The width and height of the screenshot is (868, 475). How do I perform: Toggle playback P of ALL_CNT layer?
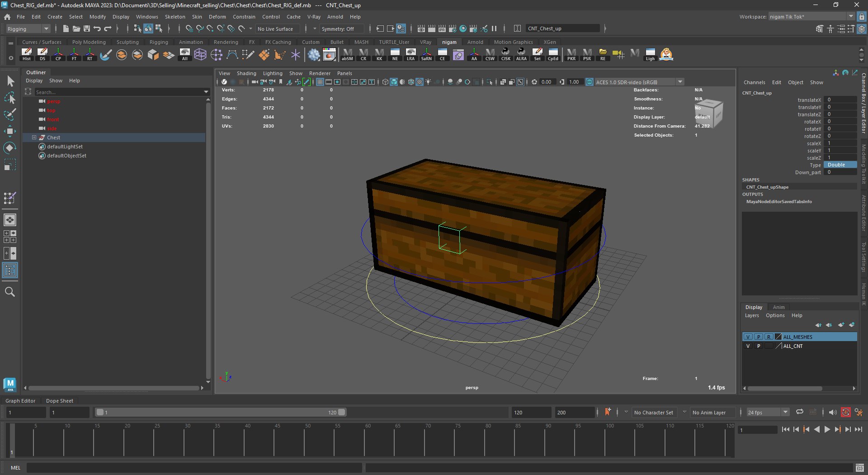click(759, 346)
